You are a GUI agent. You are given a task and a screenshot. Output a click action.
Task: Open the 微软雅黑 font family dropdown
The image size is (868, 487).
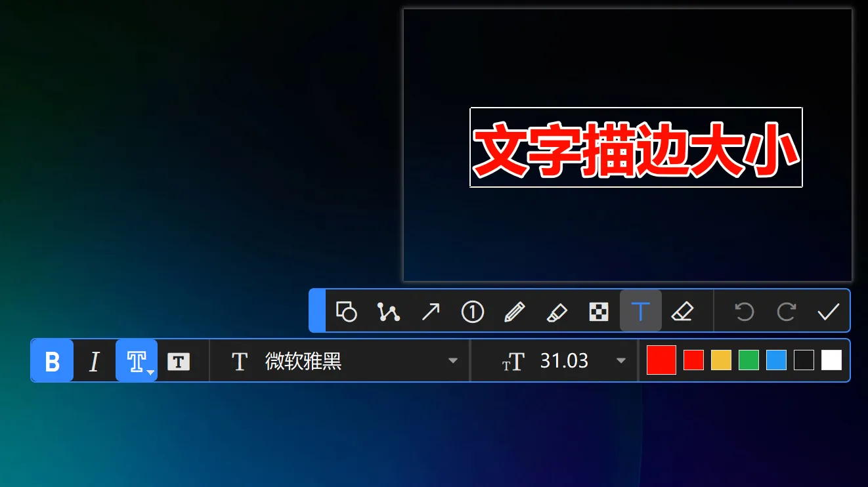pyautogui.click(x=452, y=360)
